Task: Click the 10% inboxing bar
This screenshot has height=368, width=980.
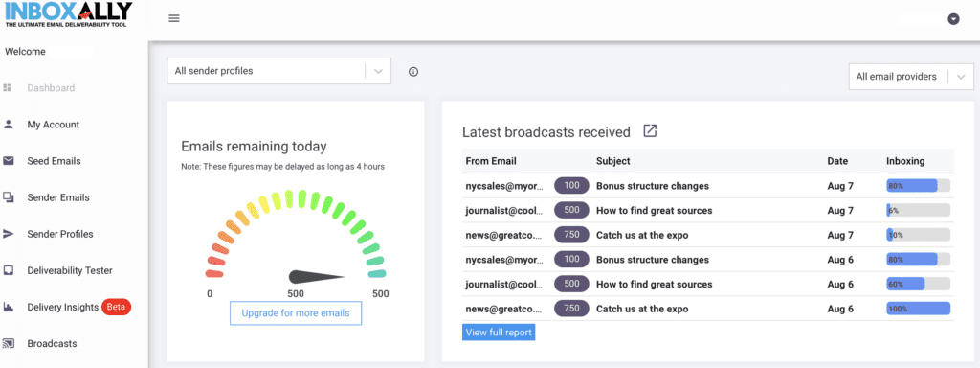Action: [x=918, y=236]
